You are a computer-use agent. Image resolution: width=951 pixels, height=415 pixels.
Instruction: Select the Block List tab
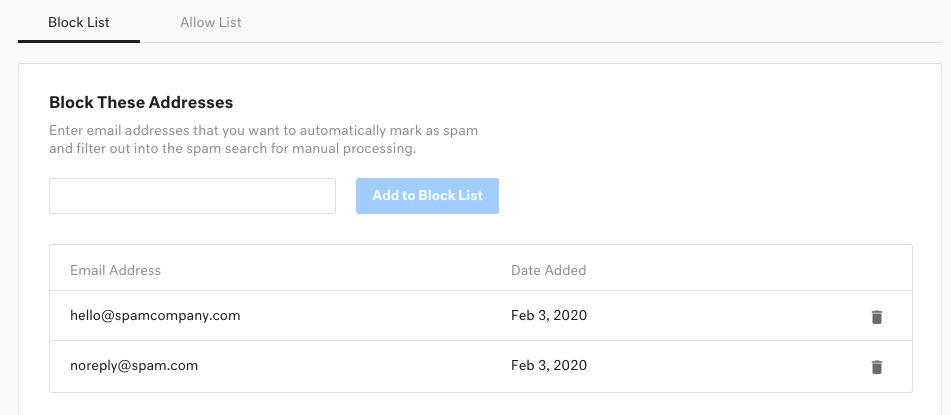(x=79, y=22)
